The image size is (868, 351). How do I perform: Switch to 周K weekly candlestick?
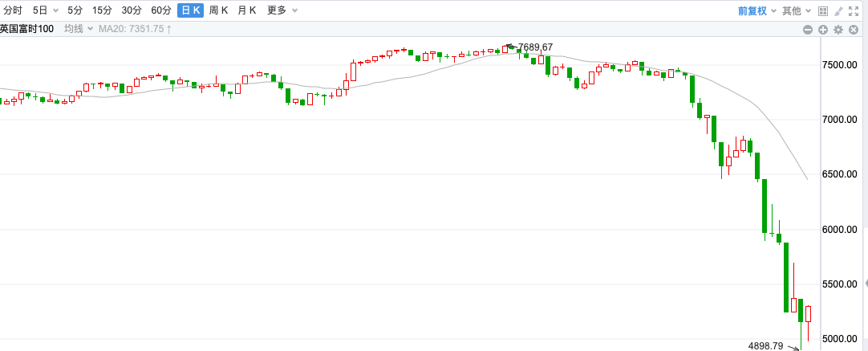pyautogui.click(x=219, y=10)
